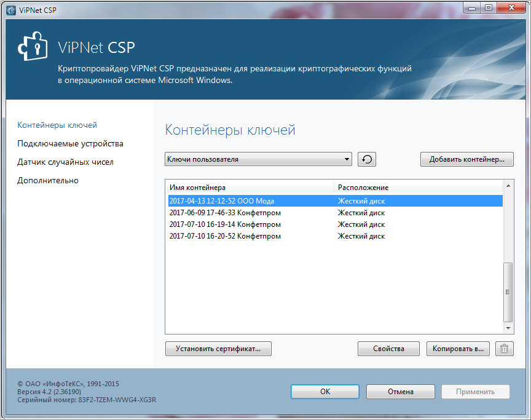Viewport: 531px width, 420px height.
Task: Select container '2017-04-13 12-12-52 ООО Мода'
Action: coord(336,201)
